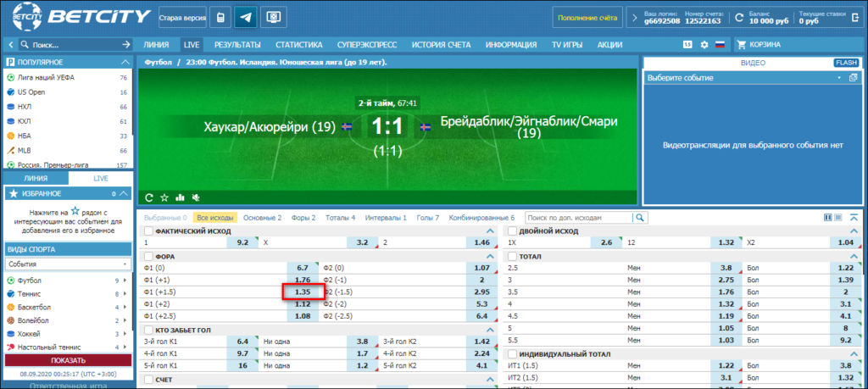This screenshot has width=868, height=389.
Task: Collapse Избранное sidebar panel
Action: 124,194
